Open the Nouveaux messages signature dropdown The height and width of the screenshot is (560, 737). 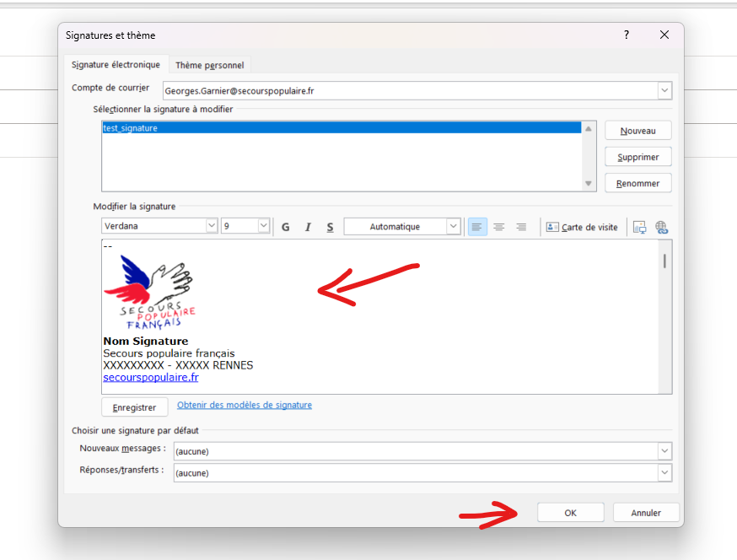(664, 451)
